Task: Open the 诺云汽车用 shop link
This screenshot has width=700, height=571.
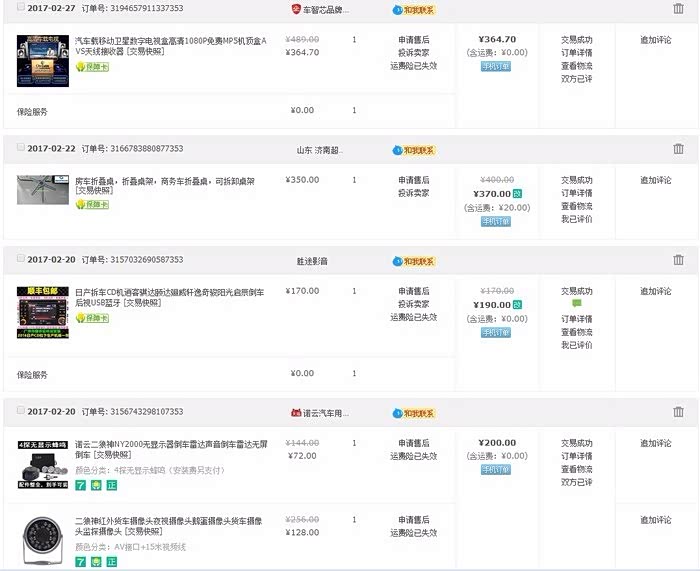Action: pos(323,412)
